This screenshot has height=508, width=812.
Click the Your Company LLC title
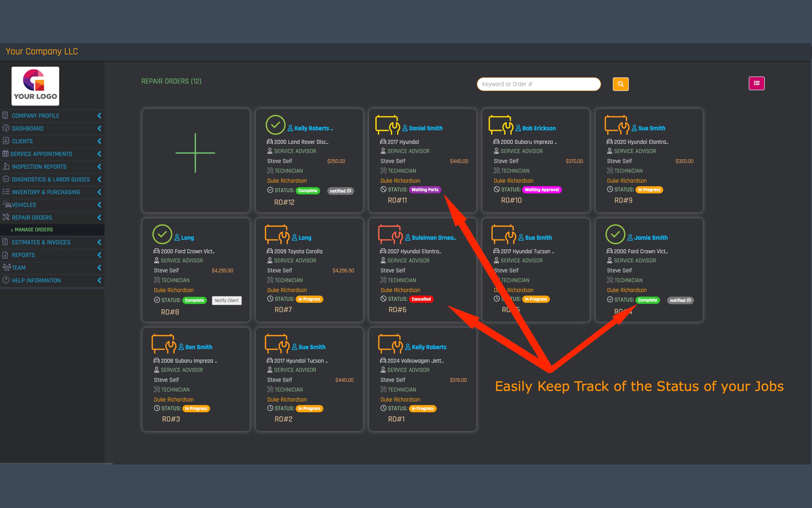[x=42, y=51]
